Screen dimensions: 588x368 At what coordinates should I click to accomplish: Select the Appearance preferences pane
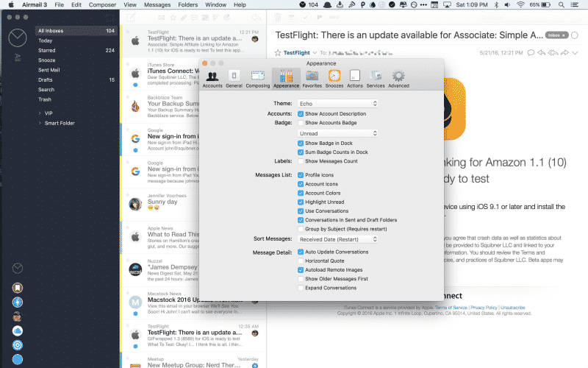point(286,79)
